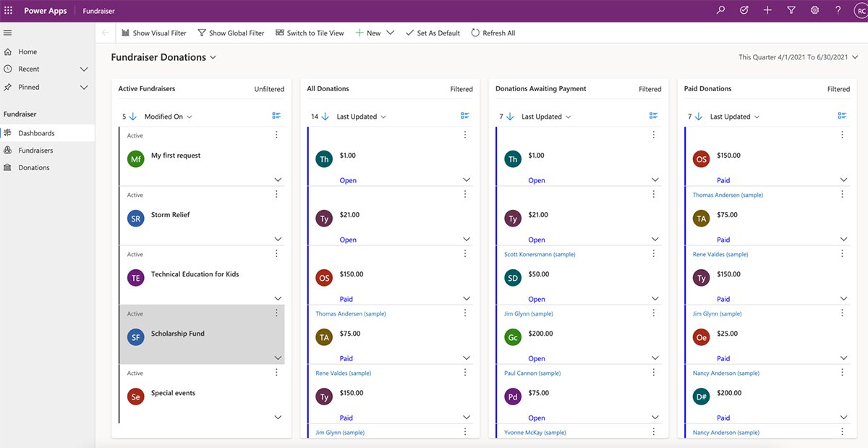Image resolution: width=868 pixels, height=448 pixels.
Task: Open view options icon in All Donations stream
Action: [x=465, y=116]
